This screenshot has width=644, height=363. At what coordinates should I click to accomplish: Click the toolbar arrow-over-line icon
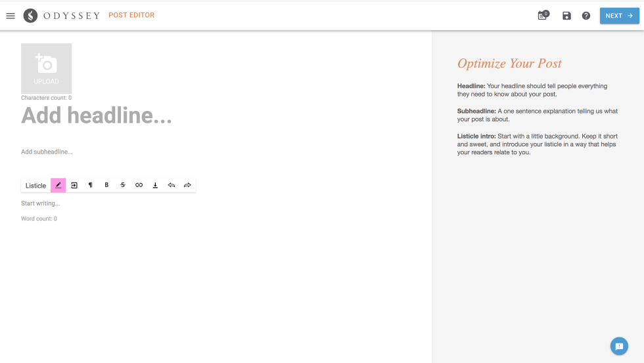pos(155,185)
